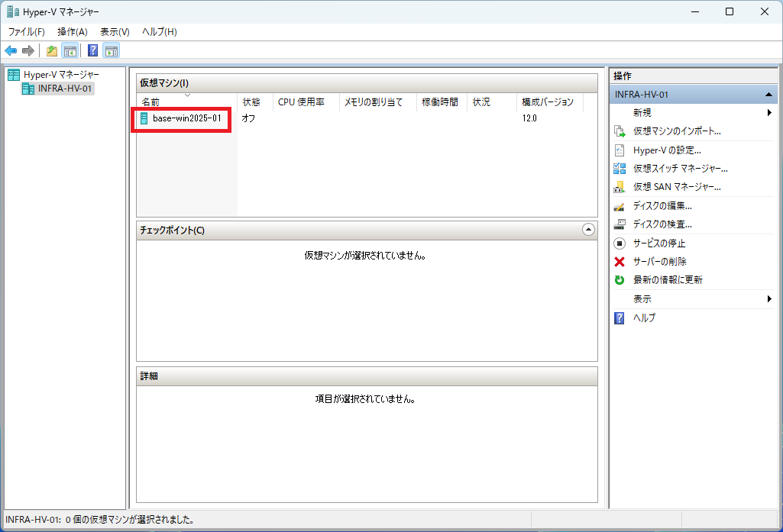Click the blue Help question mark toolbar icon
The image size is (783, 532).
[x=93, y=50]
